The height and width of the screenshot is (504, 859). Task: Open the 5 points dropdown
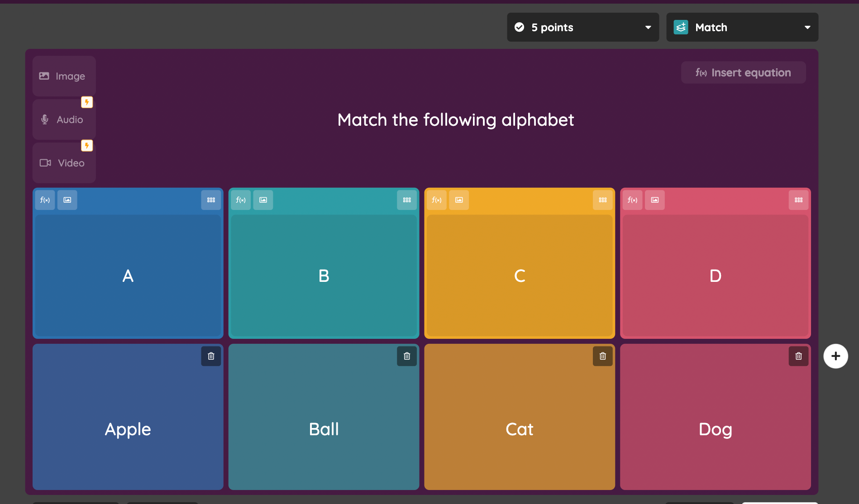click(582, 27)
